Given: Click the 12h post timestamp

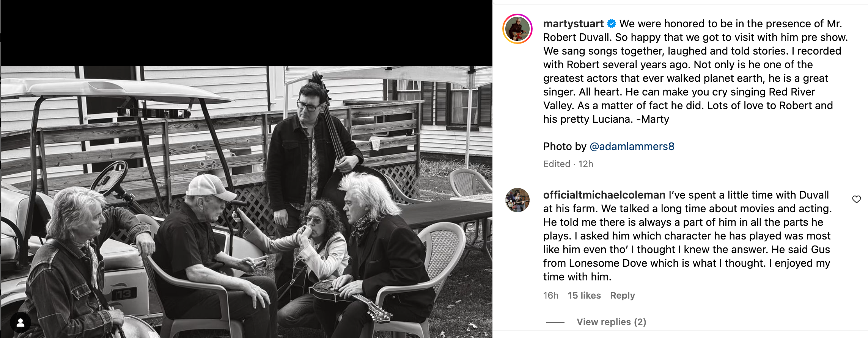Looking at the screenshot, I should point(586,164).
